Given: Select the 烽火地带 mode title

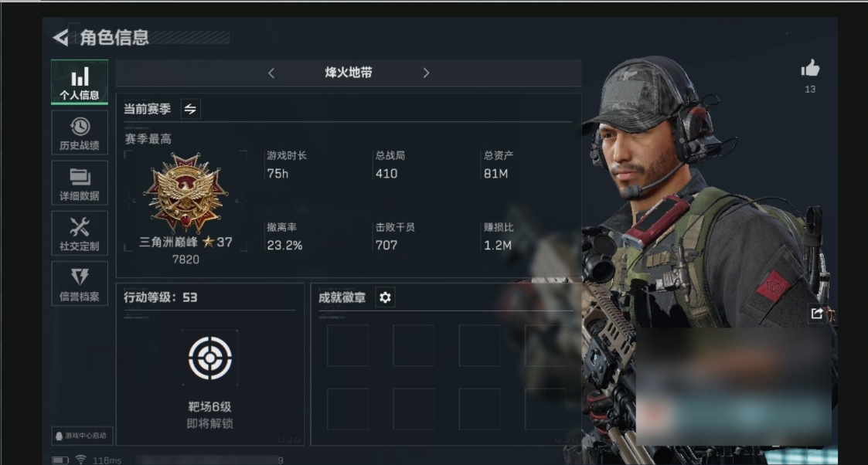Looking at the screenshot, I should (348, 73).
